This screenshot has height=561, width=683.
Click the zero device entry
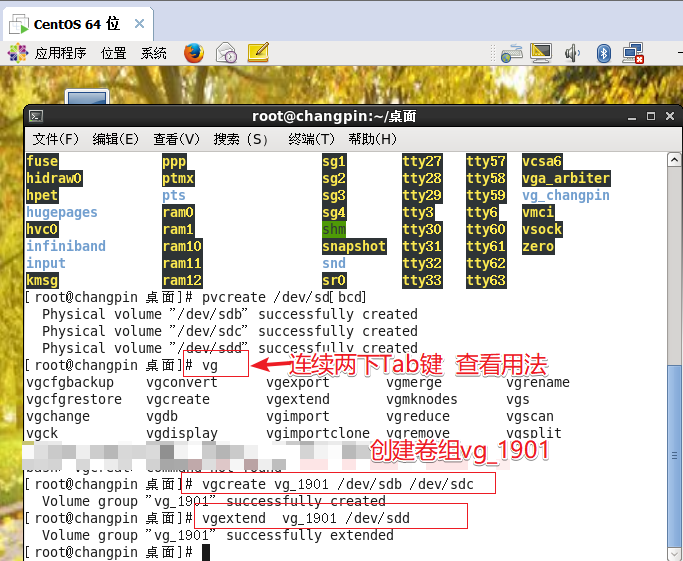pyautogui.click(x=538, y=247)
